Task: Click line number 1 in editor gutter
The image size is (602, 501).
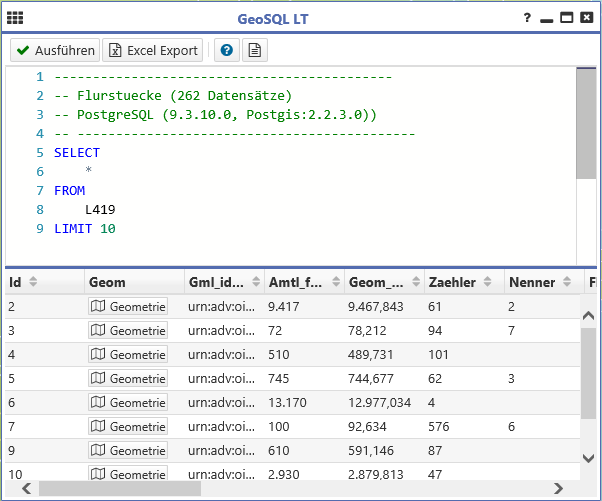Action: [40, 77]
